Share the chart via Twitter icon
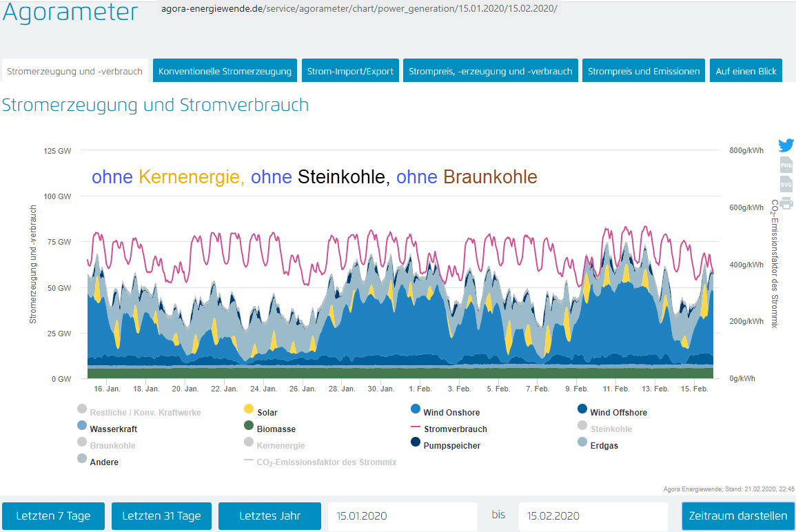796x532 pixels. (786, 145)
